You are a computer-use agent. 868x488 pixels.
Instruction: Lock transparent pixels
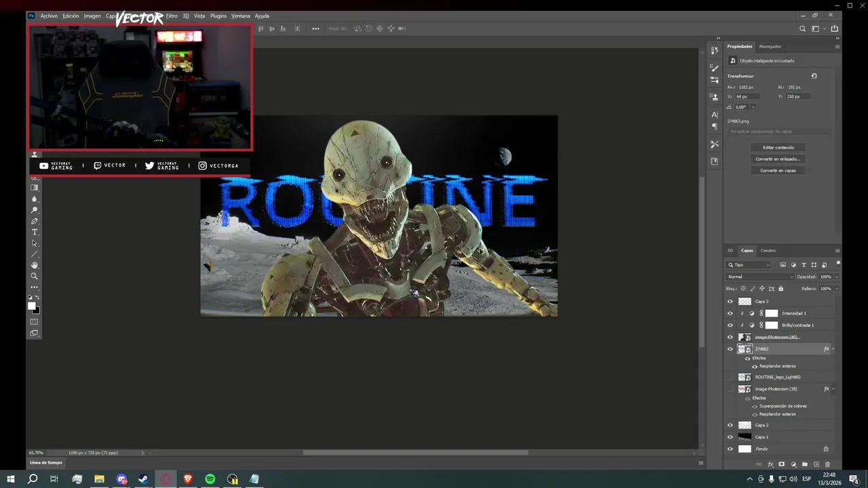tap(743, 289)
